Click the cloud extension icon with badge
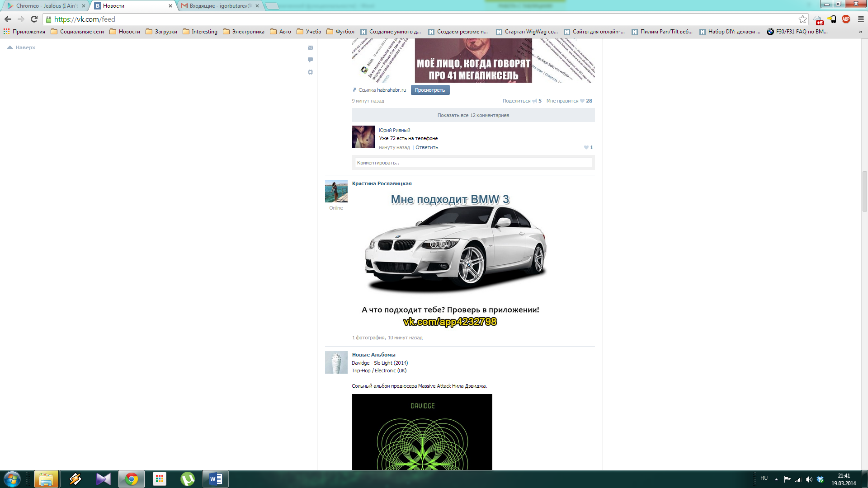The height and width of the screenshot is (488, 868). click(818, 19)
